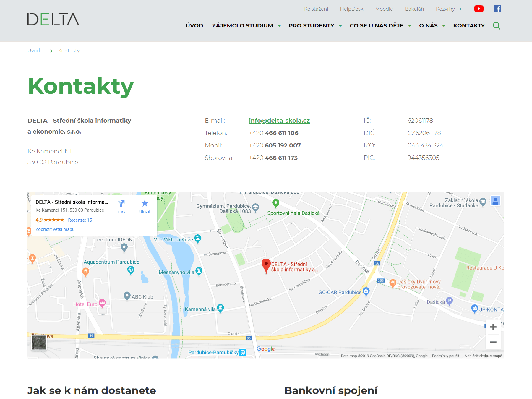Open the Facebook page icon
This screenshot has height=399, width=532.
click(497, 9)
